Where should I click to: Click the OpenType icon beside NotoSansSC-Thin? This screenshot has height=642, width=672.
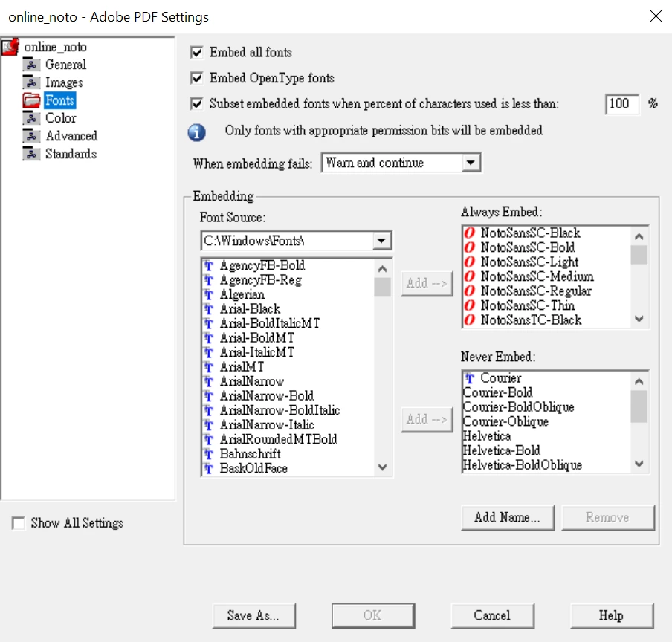coord(470,306)
